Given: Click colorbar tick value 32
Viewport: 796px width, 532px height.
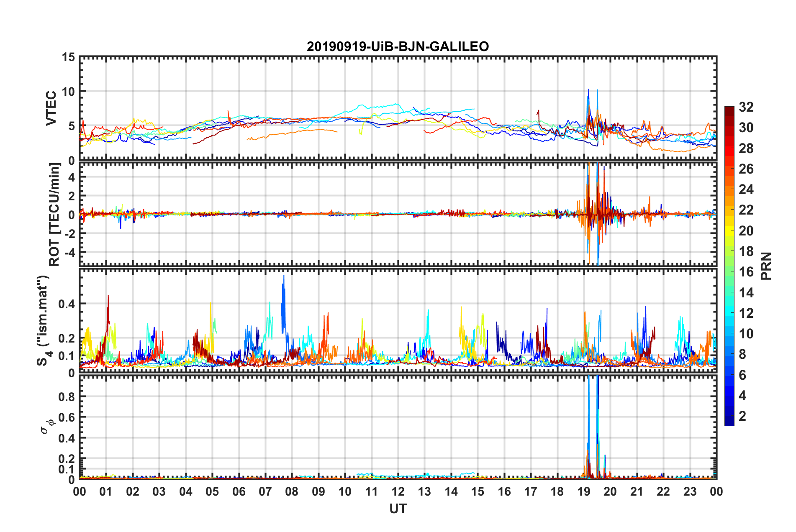Looking at the screenshot, I should [746, 107].
